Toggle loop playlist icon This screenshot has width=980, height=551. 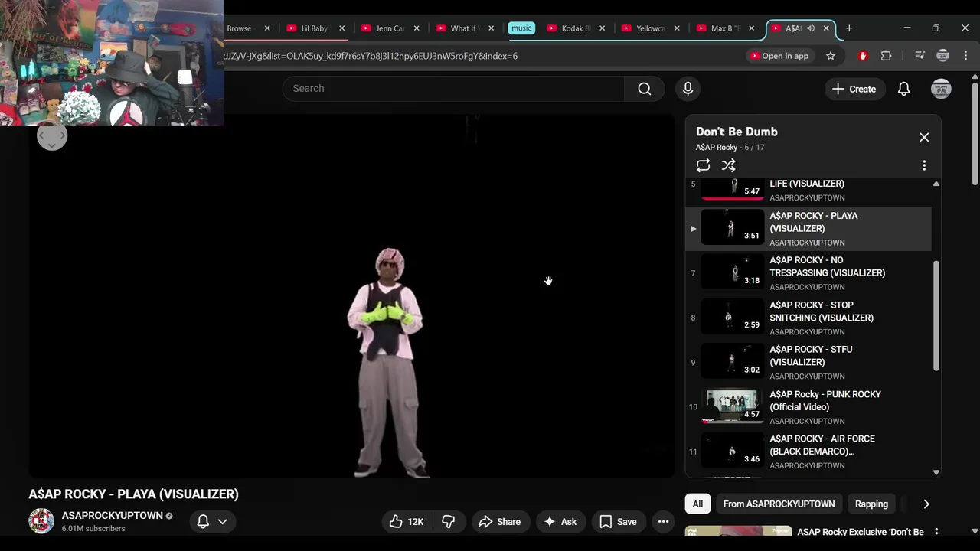[703, 165]
